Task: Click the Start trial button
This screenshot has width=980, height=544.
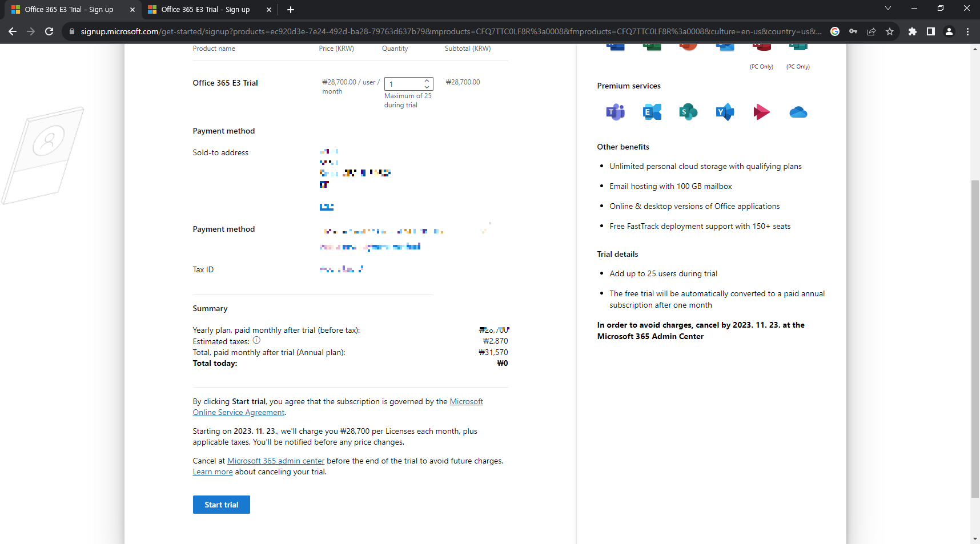Action: 222,505
